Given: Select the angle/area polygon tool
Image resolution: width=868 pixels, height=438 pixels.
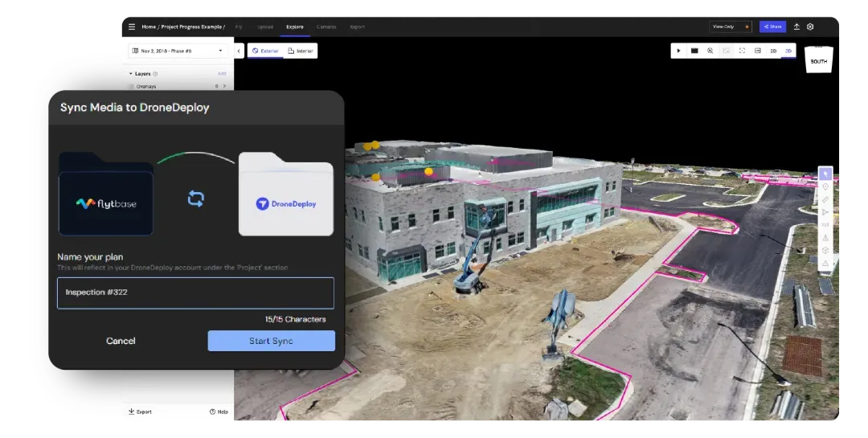Looking at the screenshot, I should coord(825,212).
